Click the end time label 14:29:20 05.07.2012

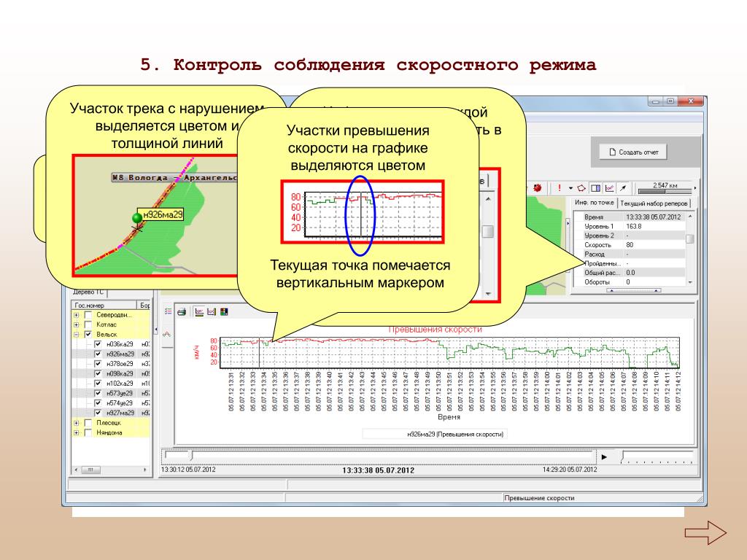(x=570, y=470)
